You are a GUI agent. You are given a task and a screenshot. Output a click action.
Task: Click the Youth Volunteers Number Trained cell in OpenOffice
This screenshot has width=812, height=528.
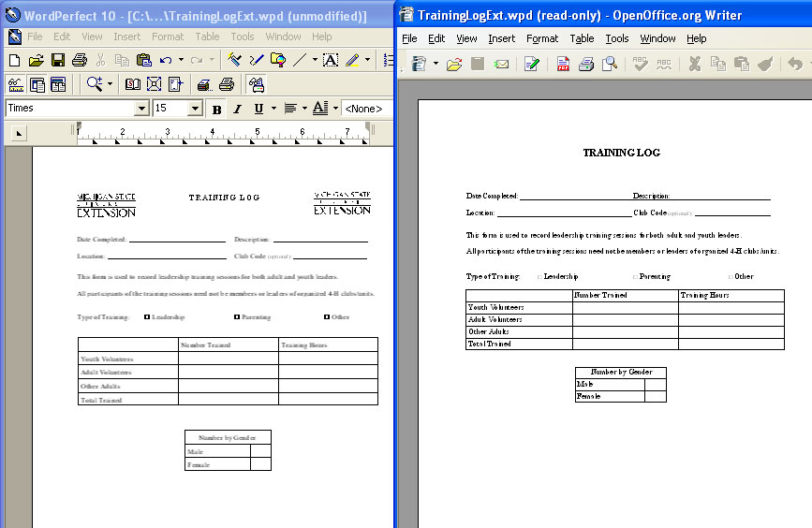click(625, 307)
